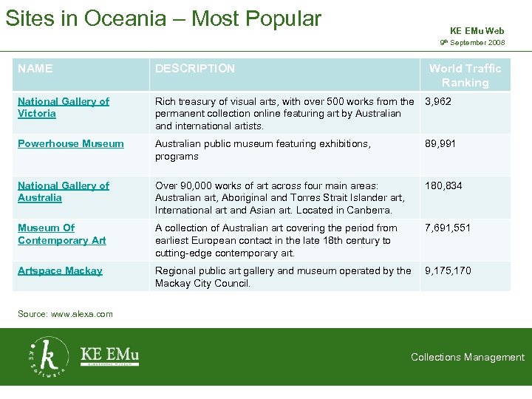
Task: Click the Artspace Mackay description text
Action: (283, 277)
